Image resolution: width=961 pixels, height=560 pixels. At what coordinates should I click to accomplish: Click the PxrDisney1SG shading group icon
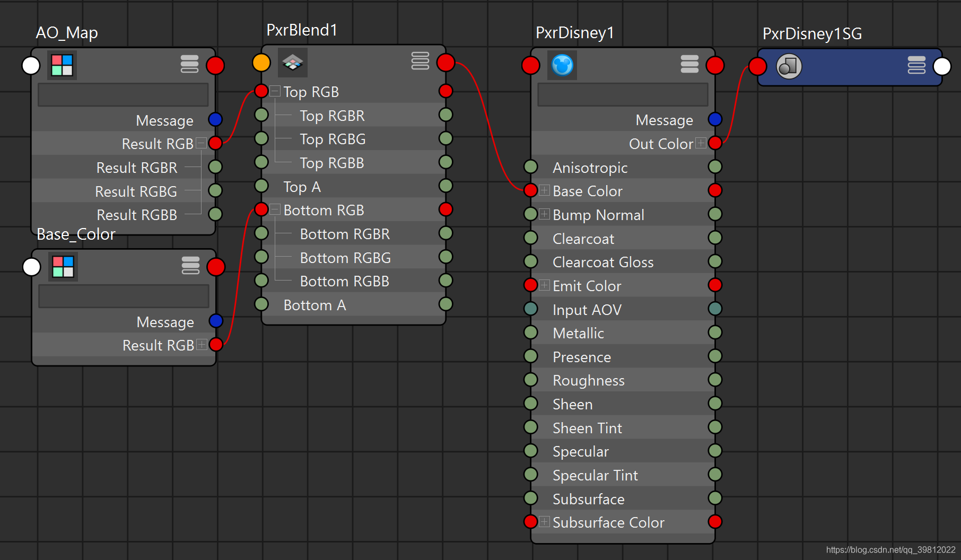789,66
